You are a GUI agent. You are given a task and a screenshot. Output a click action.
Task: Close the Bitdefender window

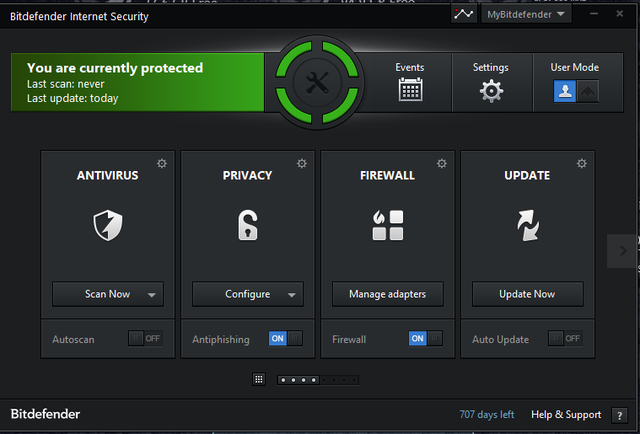(620, 14)
